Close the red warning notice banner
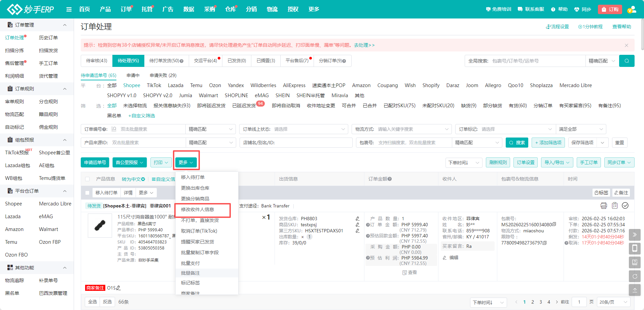 [626, 45]
